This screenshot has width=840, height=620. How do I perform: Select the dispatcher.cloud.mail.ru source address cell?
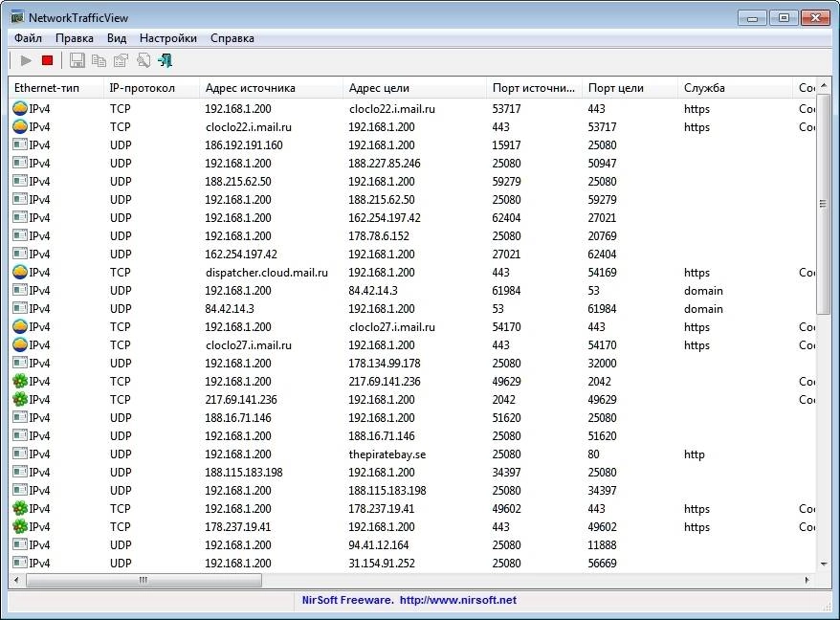coord(267,273)
